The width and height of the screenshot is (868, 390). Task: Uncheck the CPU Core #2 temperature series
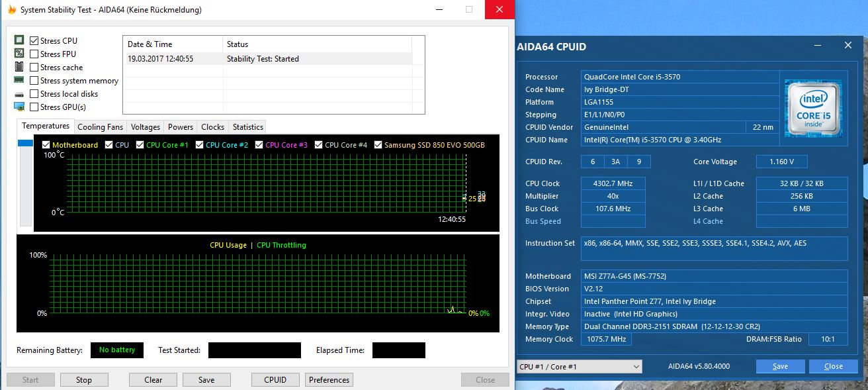199,145
